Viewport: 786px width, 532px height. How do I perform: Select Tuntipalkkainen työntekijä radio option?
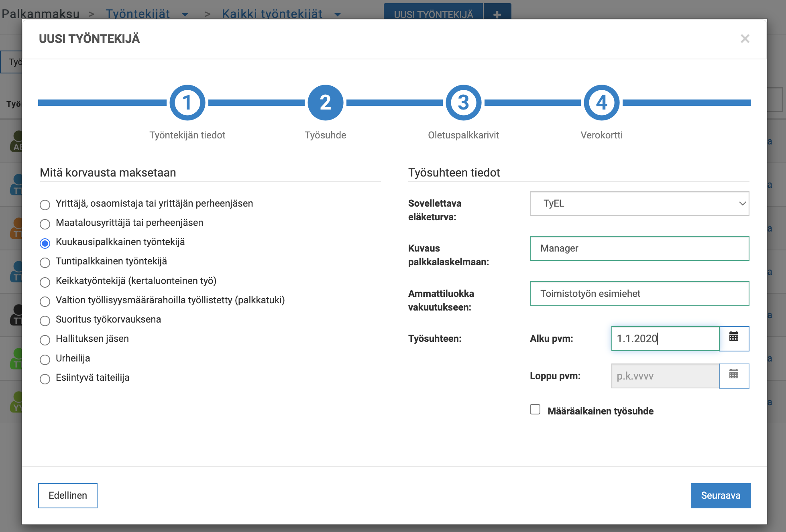[x=45, y=262]
